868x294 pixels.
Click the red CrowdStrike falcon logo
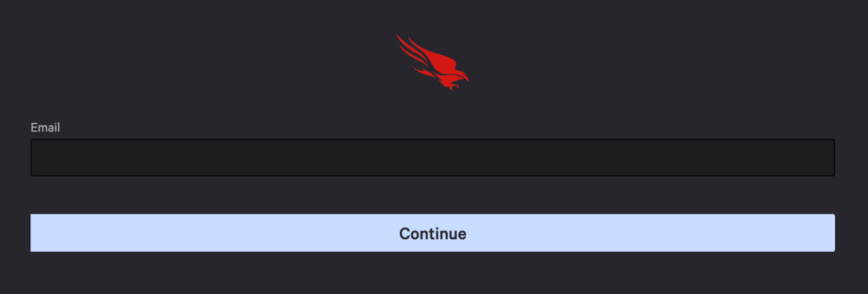click(x=433, y=63)
